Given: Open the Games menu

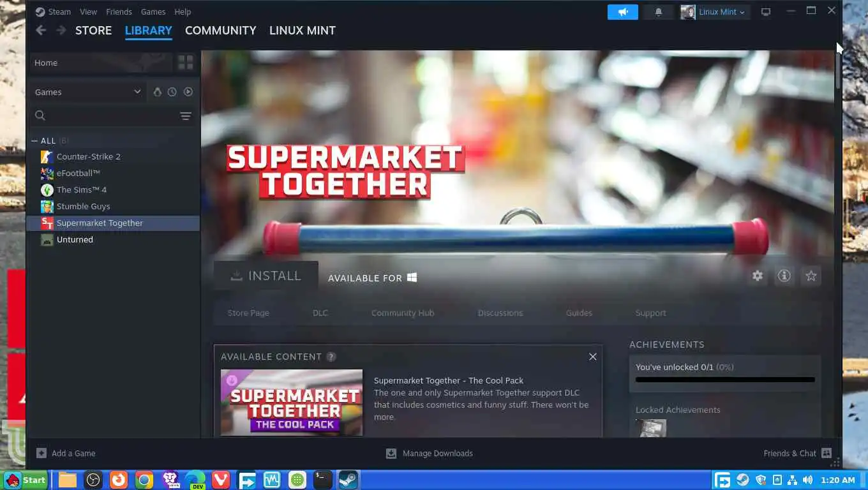Looking at the screenshot, I should (153, 11).
